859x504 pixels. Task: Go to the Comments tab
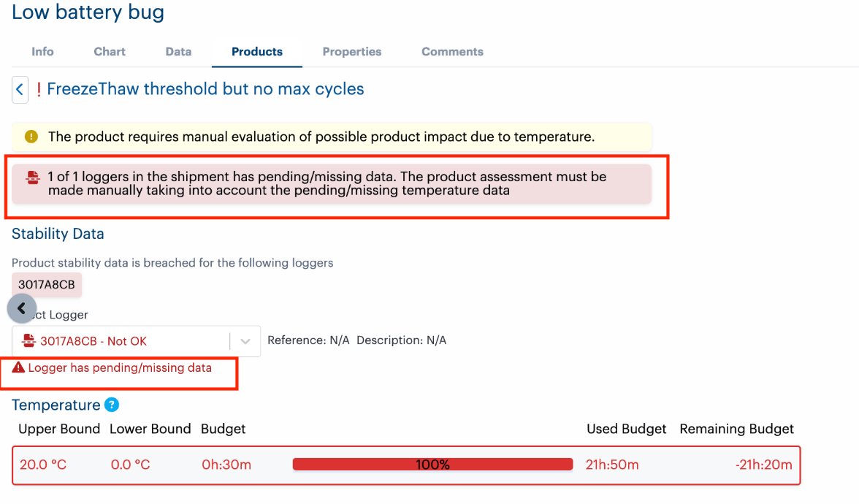tap(453, 51)
